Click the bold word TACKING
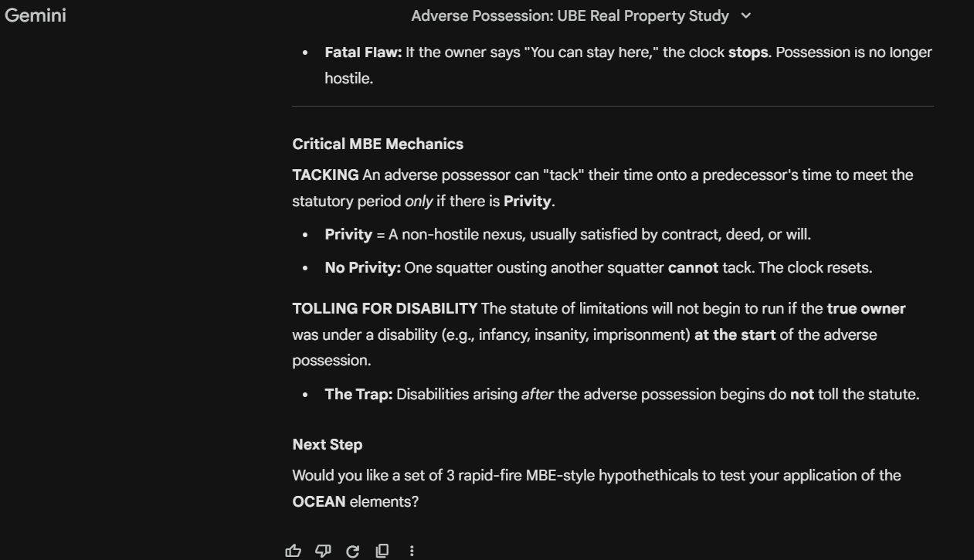The image size is (974, 560). coord(325,175)
